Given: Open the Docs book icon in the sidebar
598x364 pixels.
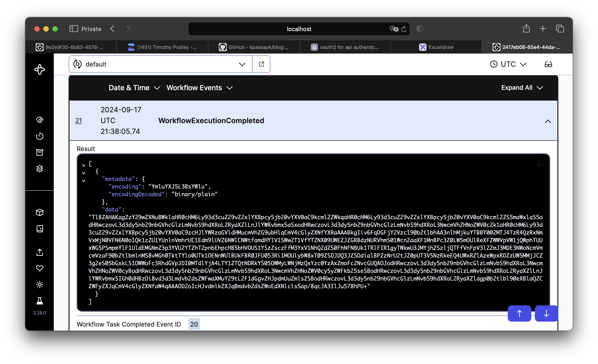Looking at the screenshot, I should [x=39, y=229].
